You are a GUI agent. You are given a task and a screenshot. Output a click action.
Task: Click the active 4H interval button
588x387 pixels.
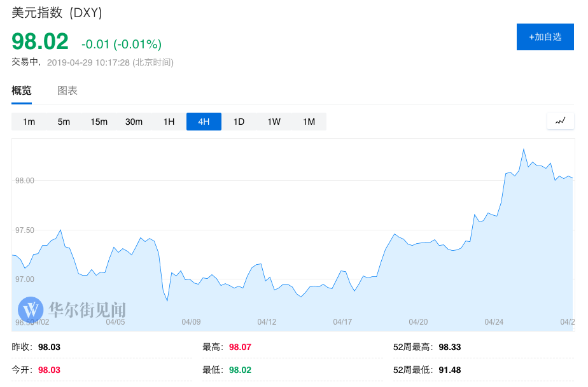coord(204,122)
